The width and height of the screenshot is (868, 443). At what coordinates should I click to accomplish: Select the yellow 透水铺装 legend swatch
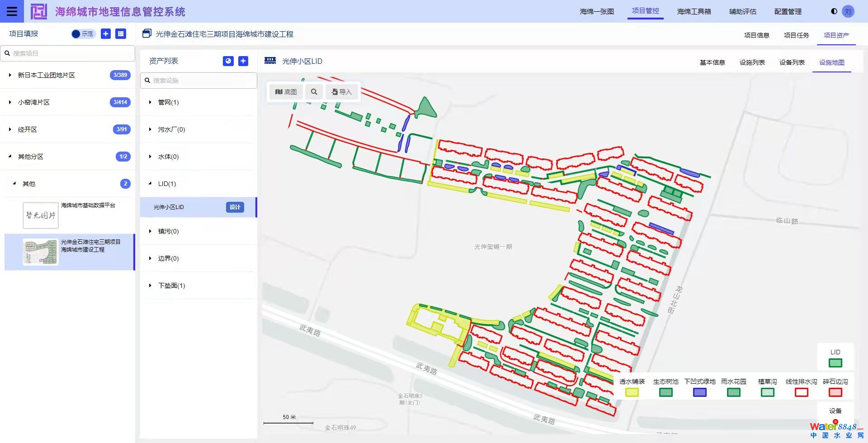click(x=632, y=392)
